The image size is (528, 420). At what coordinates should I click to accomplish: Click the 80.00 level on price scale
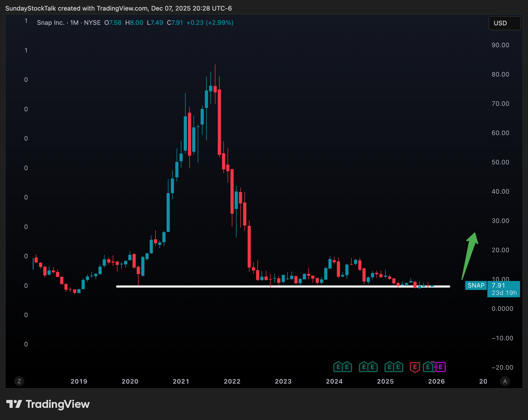[500, 74]
